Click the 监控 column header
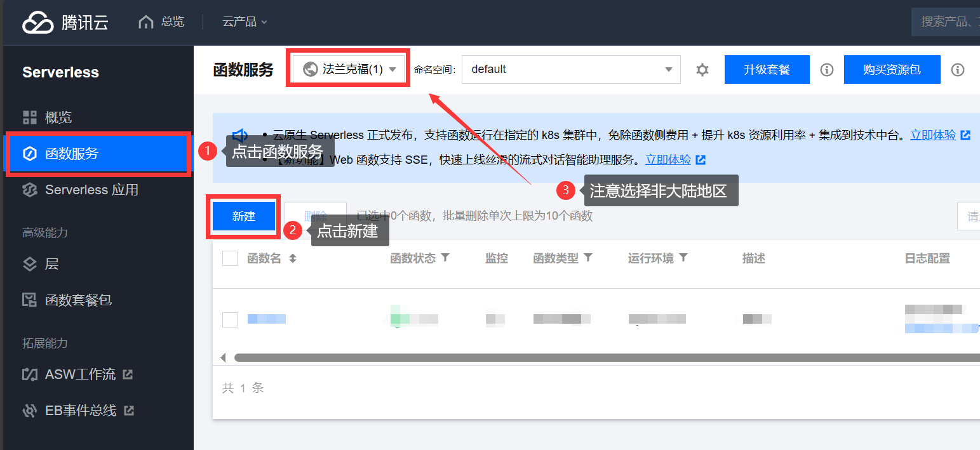Viewport: 980px width, 450px height. (497, 258)
